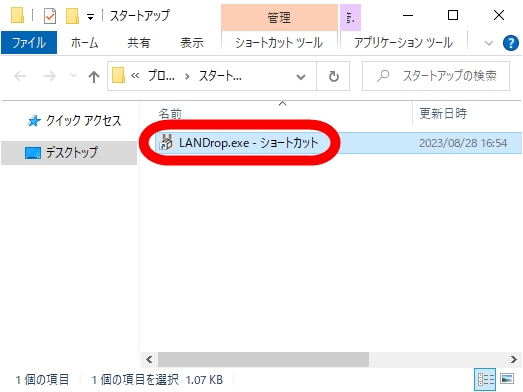Click the New Folder quick-access icon
Image resolution: width=523 pixels, height=392 pixels.
(72, 16)
